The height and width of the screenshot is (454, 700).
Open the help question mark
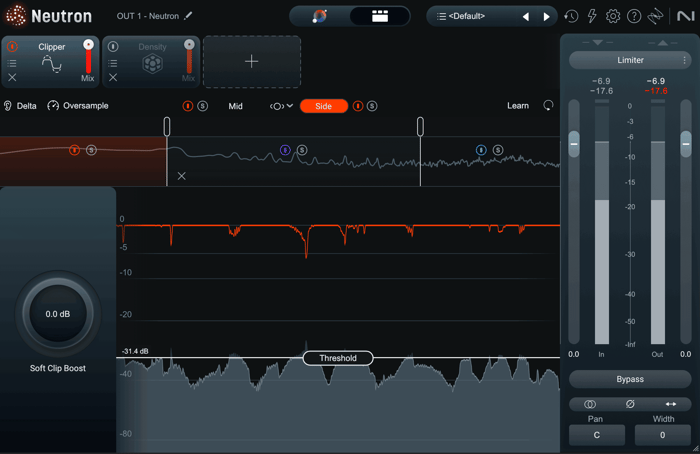tap(634, 17)
